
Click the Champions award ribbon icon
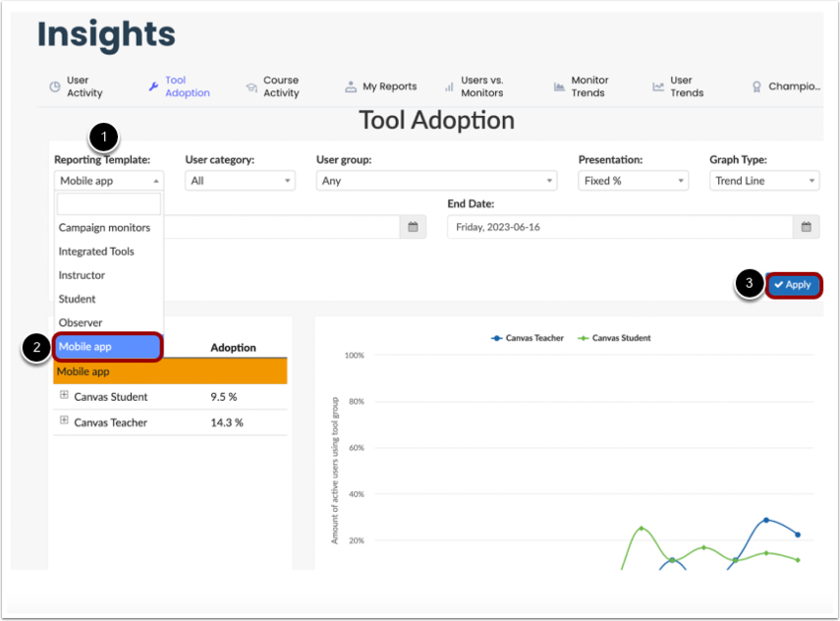[756, 86]
